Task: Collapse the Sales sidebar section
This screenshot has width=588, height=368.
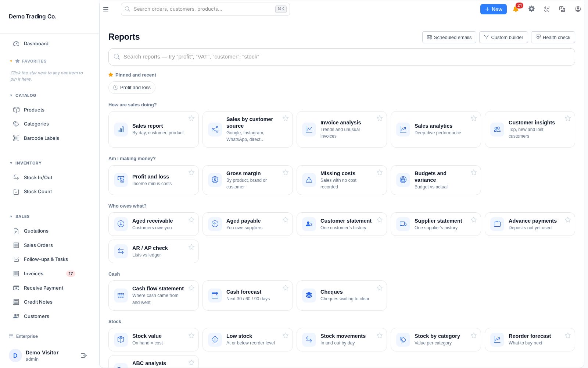Action: tap(20, 216)
